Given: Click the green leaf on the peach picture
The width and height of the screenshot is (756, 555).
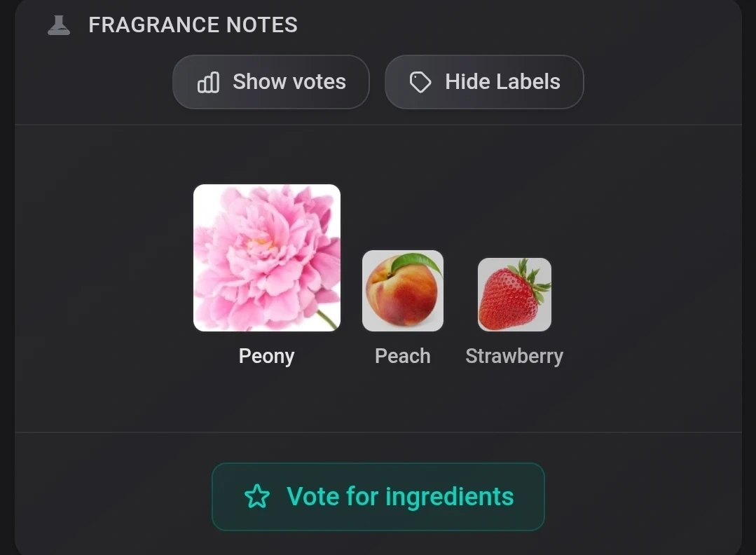Looking at the screenshot, I should [415, 263].
